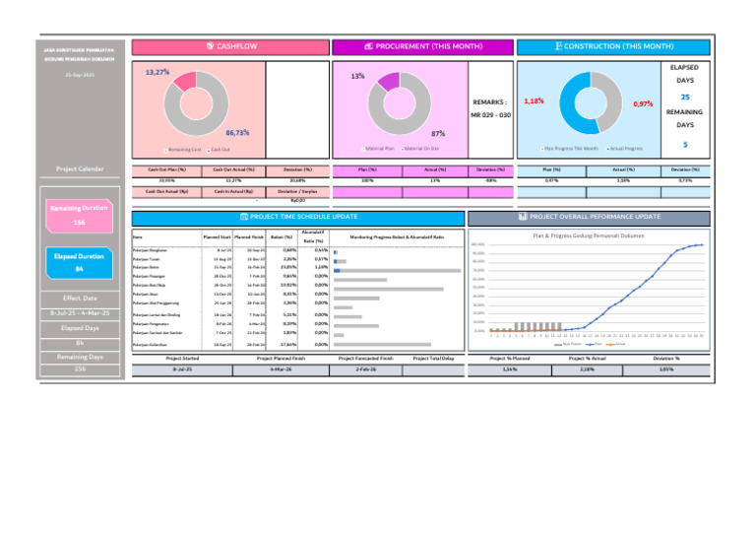This screenshot has height=535, width=756.
Task: Click the Pekerjaan Beton progress bar
Action: point(398,271)
